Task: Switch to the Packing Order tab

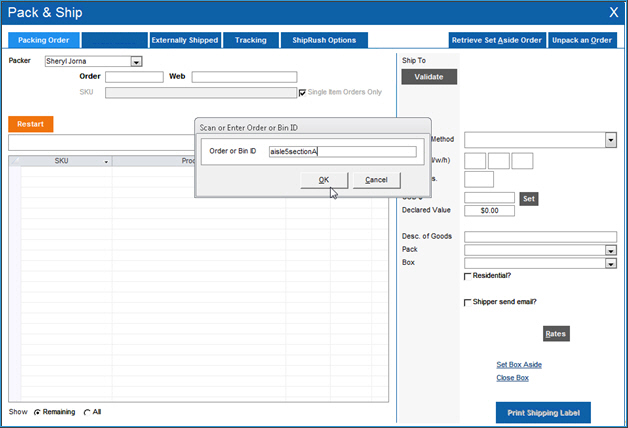Action: (43, 40)
